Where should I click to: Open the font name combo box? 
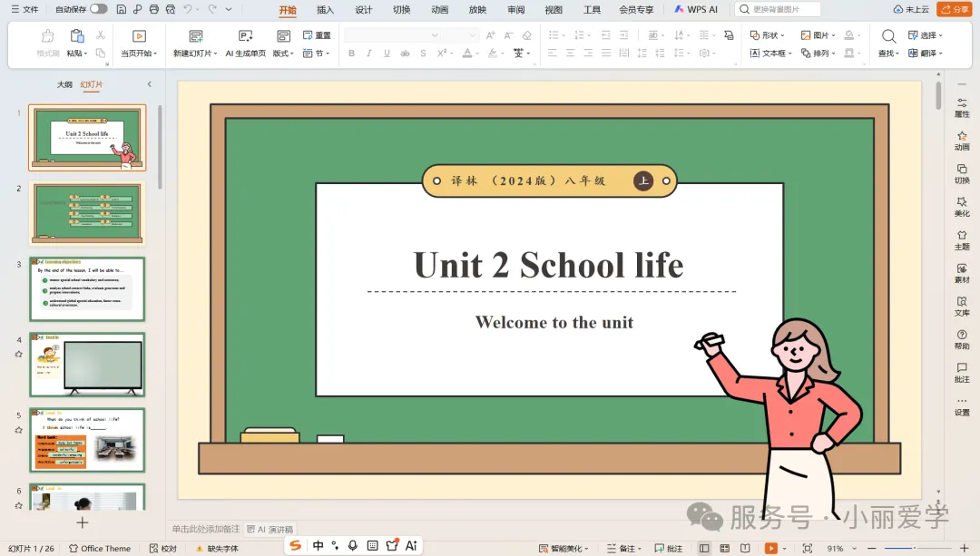[393, 35]
